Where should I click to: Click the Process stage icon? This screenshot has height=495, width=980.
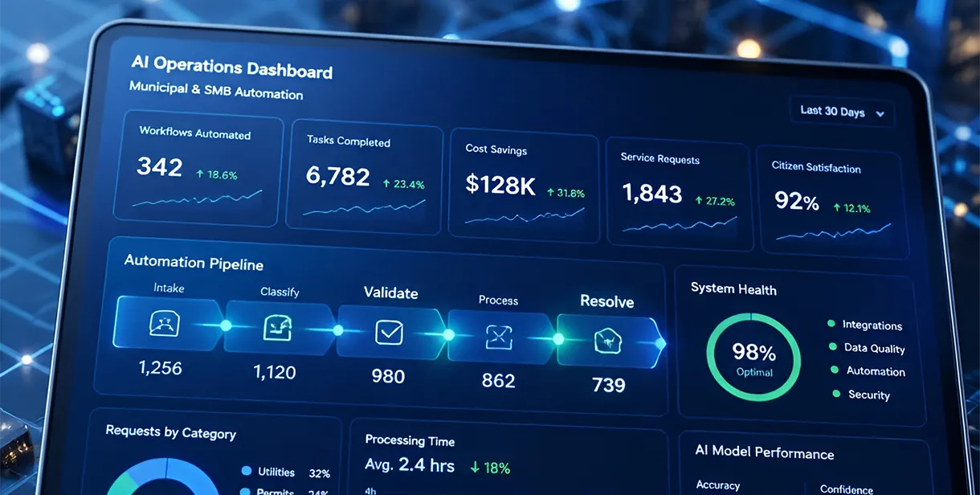[498, 336]
